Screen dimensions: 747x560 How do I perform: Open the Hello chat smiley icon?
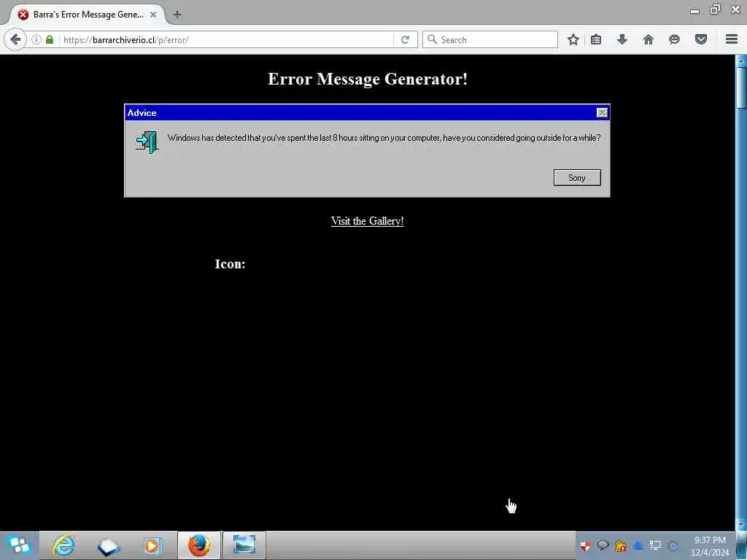pos(674,39)
